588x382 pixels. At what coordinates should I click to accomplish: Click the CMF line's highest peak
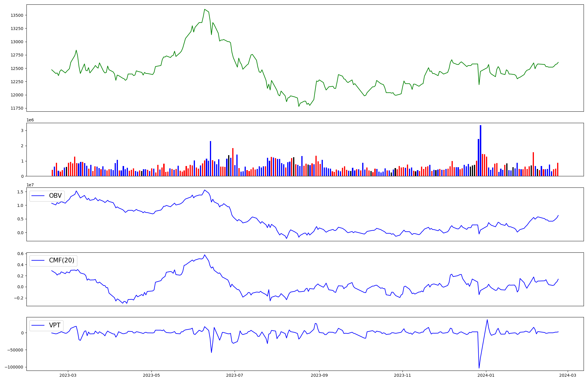[x=205, y=255]
